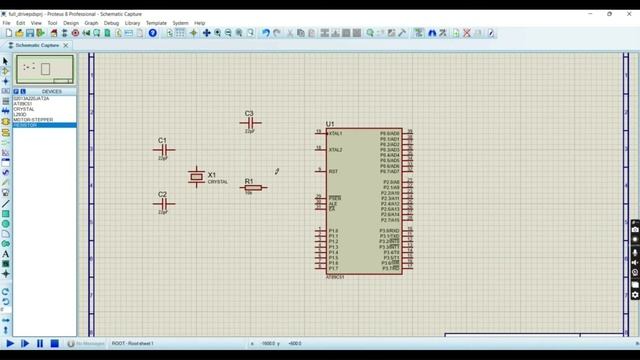Click the Copy to clipboard icon
640x360 pixels.
(x=301, y=33)
